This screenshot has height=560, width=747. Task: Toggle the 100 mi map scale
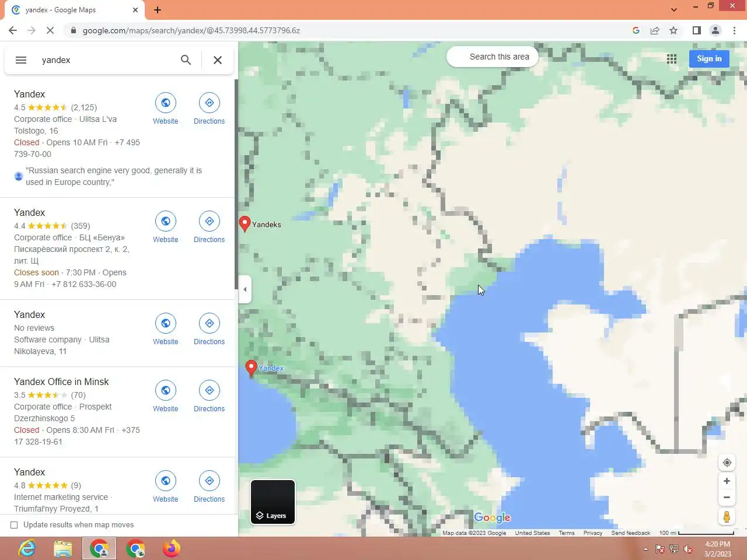pyautogui.click(x=696, y=533)
